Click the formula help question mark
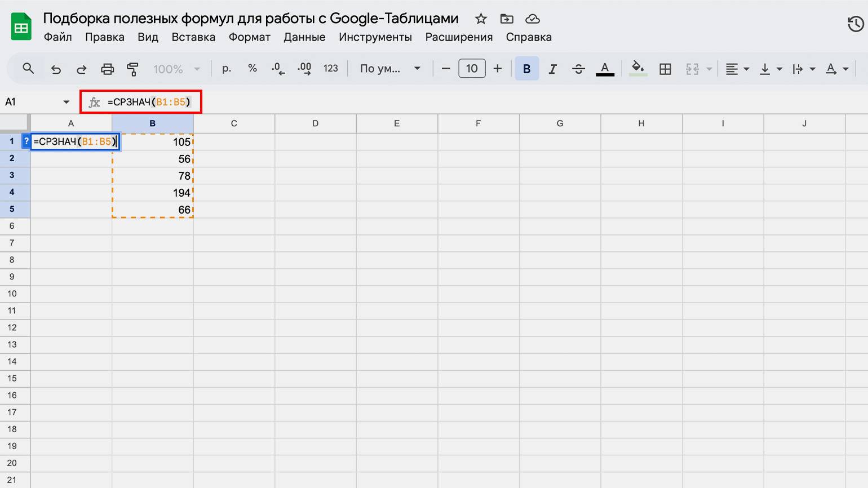Screen dimensions: 868x488 (26, 141)
